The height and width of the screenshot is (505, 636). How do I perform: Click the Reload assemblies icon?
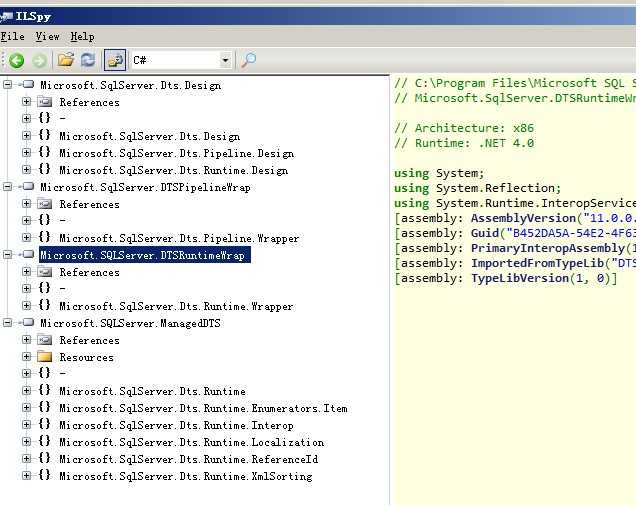88,60
